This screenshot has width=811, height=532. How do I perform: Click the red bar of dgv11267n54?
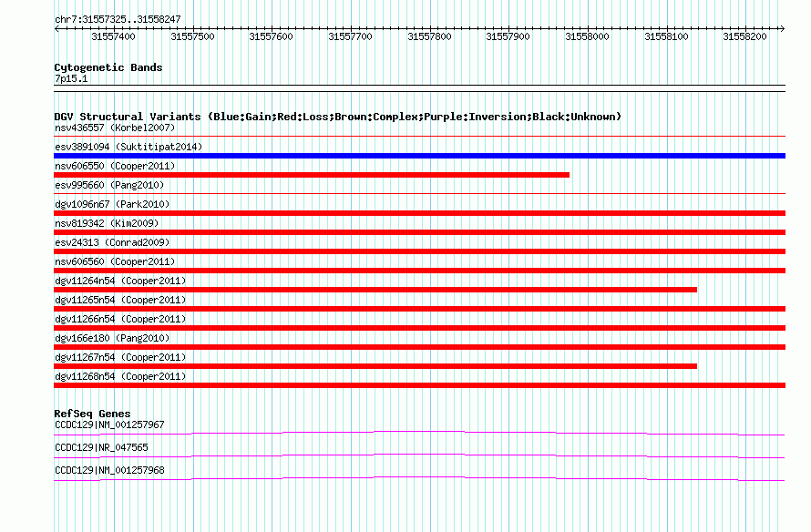point(375,366)
